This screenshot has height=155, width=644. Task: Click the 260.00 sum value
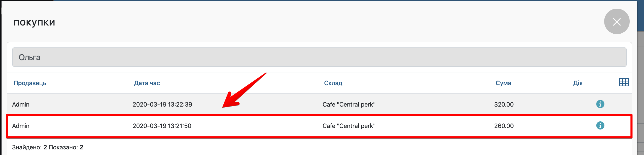(504, 126)
